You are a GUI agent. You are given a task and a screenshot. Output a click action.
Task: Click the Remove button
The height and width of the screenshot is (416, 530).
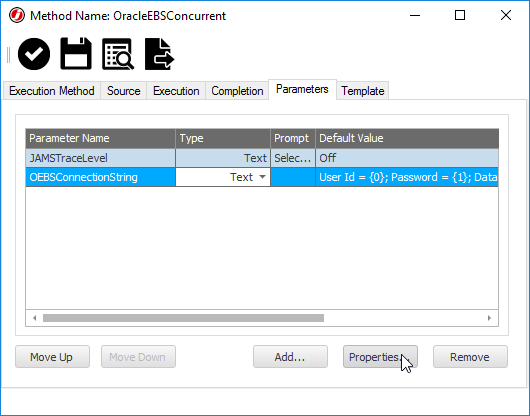470,357
